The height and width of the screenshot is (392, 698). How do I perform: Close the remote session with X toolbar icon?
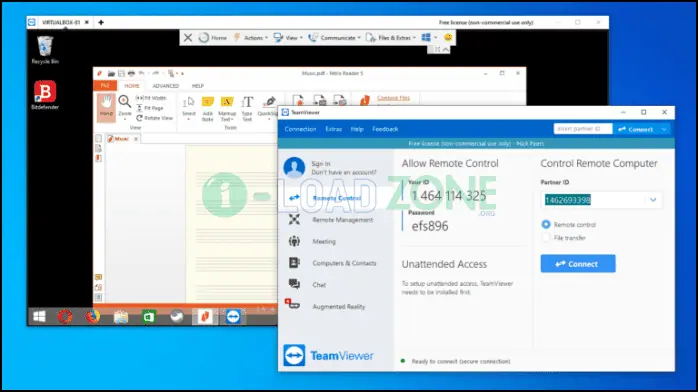188,38
